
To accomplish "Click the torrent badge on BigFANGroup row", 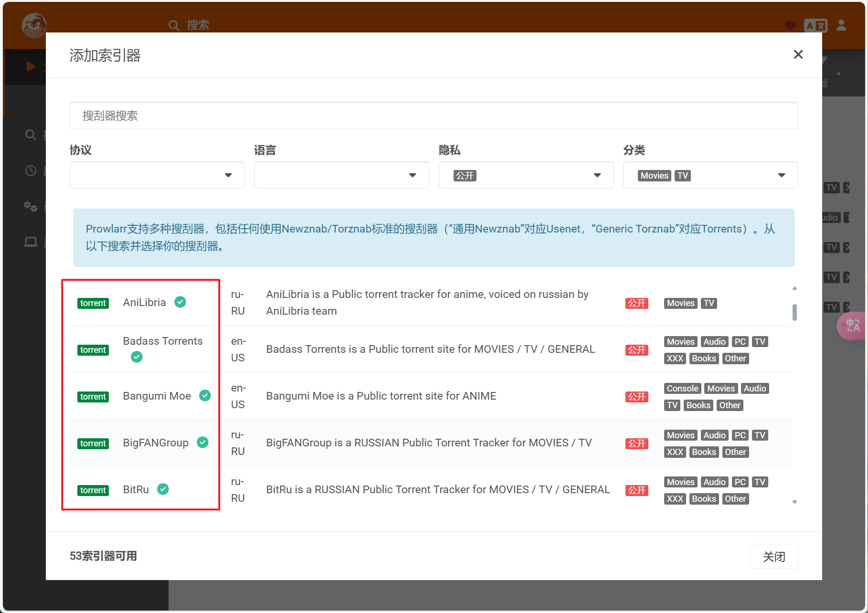I will click(x=93, y=444).
